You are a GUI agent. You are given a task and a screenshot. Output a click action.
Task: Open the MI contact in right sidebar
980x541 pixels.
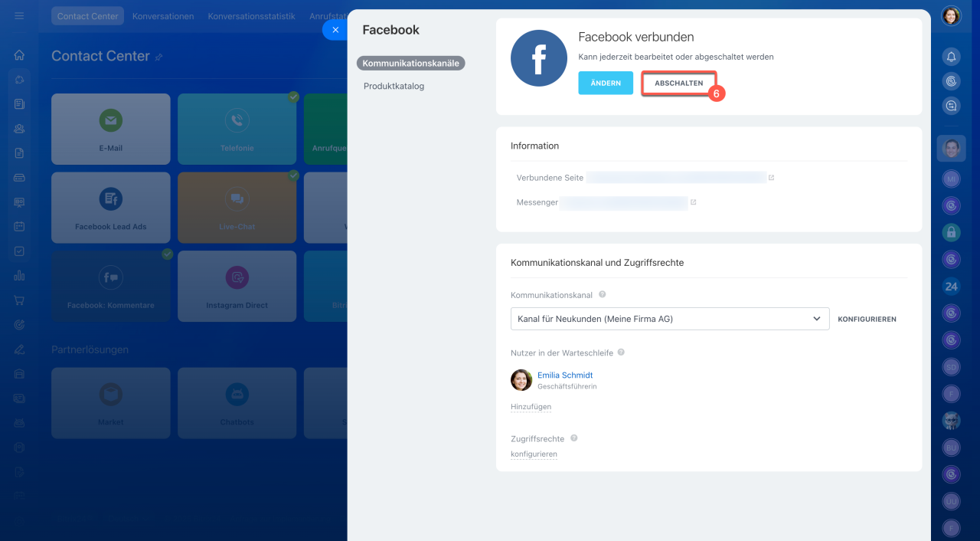(951, 179)
